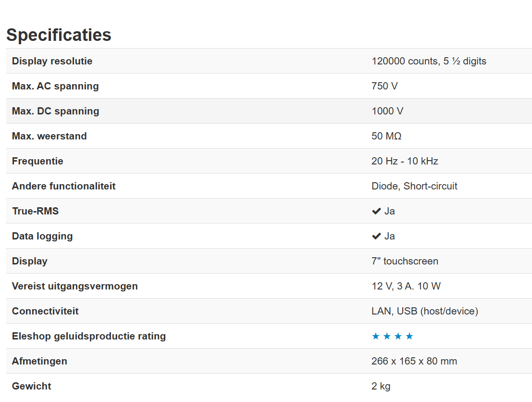Click the 266 x 165 x 80 mm dimensions

click(x=414, y=361)
